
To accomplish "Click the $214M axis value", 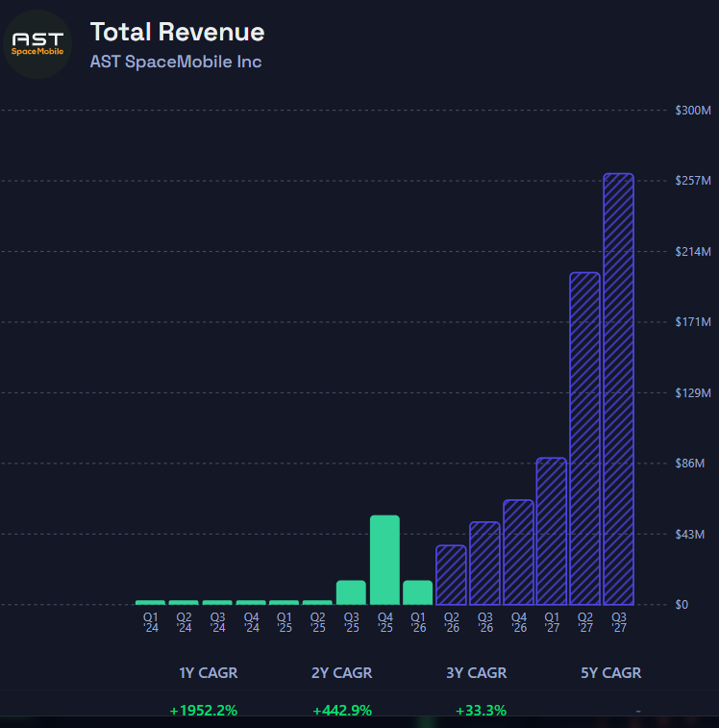I will (693, 252).
